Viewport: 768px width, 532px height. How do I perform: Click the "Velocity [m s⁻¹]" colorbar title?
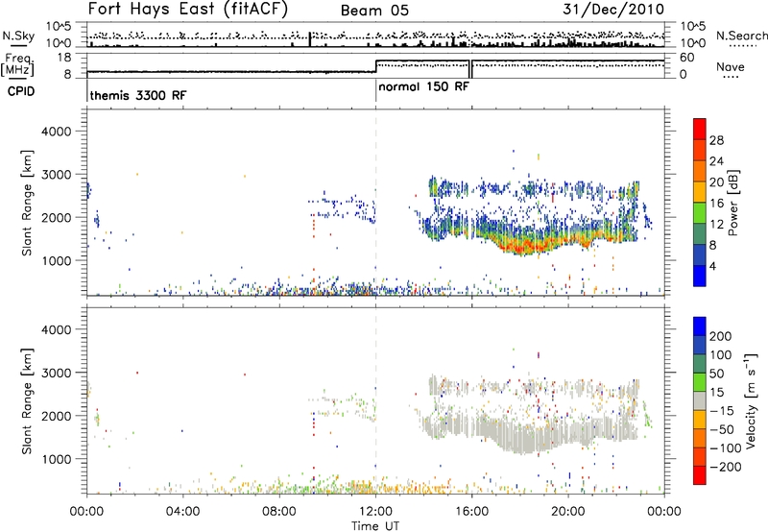pos(751,400)
